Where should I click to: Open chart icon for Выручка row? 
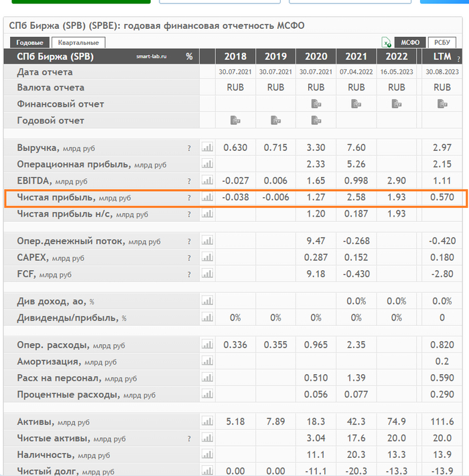[x=208, y=147]
